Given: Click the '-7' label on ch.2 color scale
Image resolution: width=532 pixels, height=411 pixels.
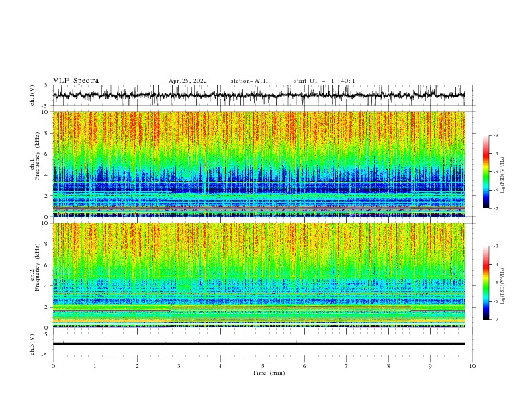Looking at the screenshot, I should coord(495,320).
